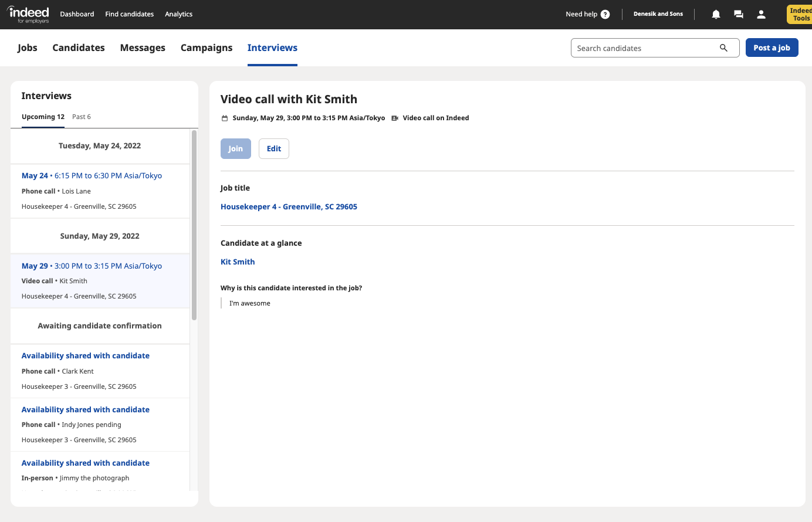The width and height of the screenshot is (812, 522).
Task: Click the Edit interview button
Action: point(274,149)
